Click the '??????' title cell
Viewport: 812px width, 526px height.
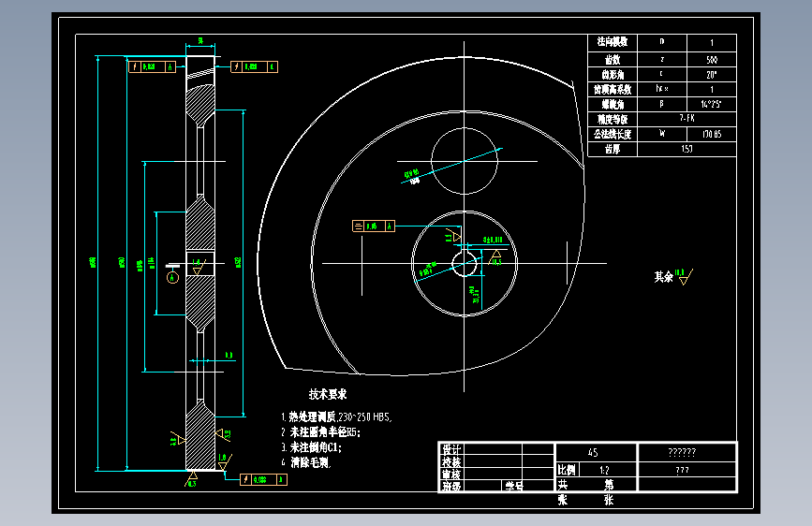pyautogui.click(x=682, y=452)
